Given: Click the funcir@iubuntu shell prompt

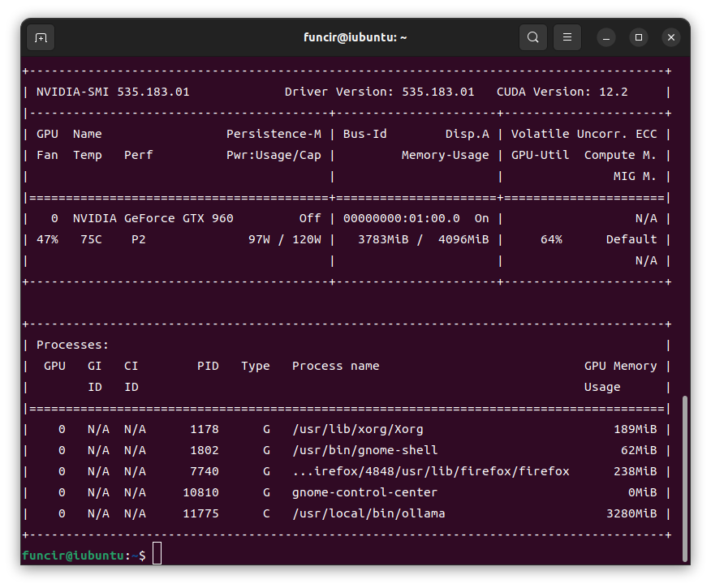Looking at the screenshot, I should click(x=84, y=556).
